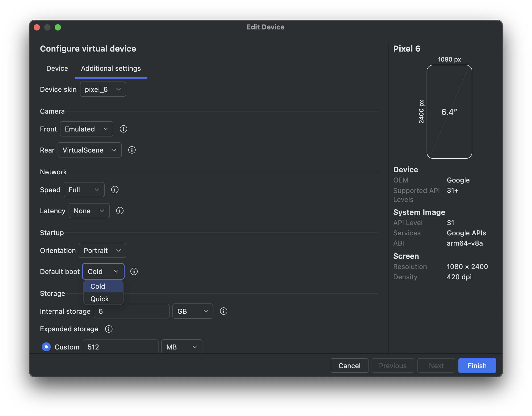The height and width of the screenshot is (416, 532).
Task: Open the Internal storage GB unit dropdown
Action: (193, 311)
